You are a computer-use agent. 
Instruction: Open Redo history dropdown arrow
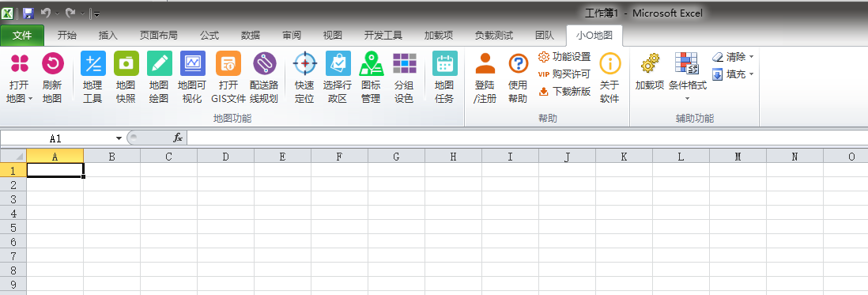point(82,13)
